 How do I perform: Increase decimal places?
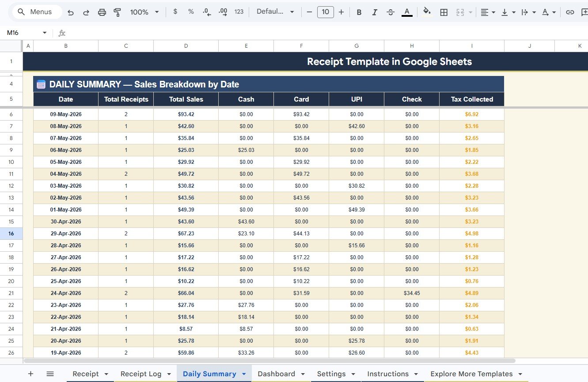point(223,12)
